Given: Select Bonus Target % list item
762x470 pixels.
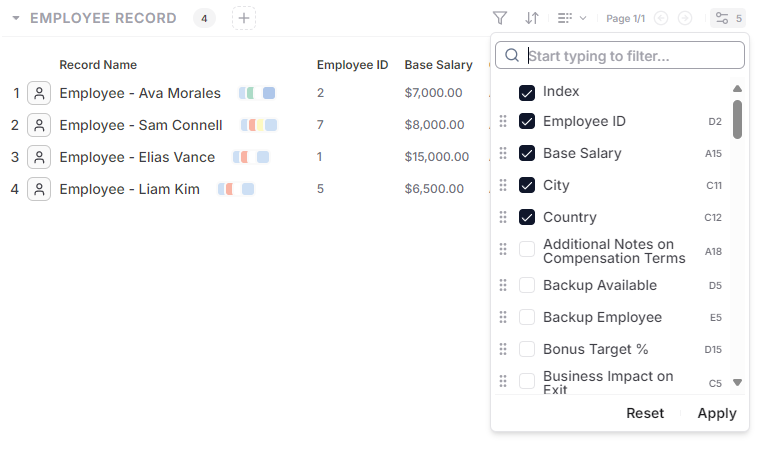Looking at the screenshot, I should pyautogui.click(x=595, y=349).
